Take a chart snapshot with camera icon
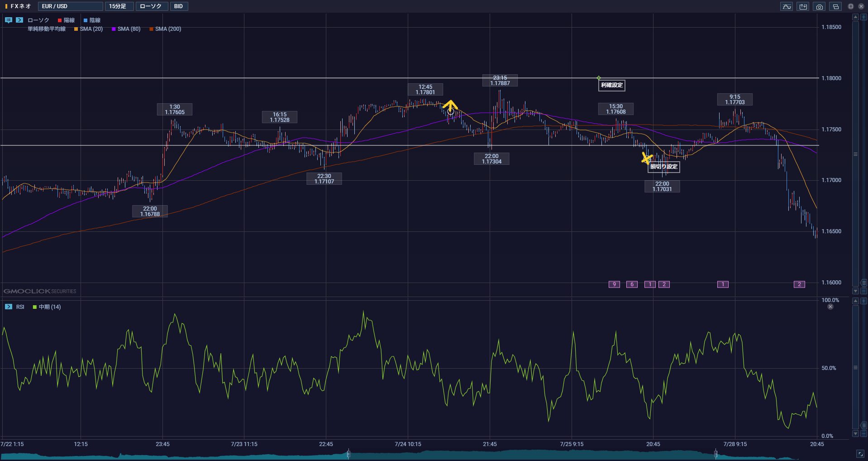 click(x=819, y=6)
